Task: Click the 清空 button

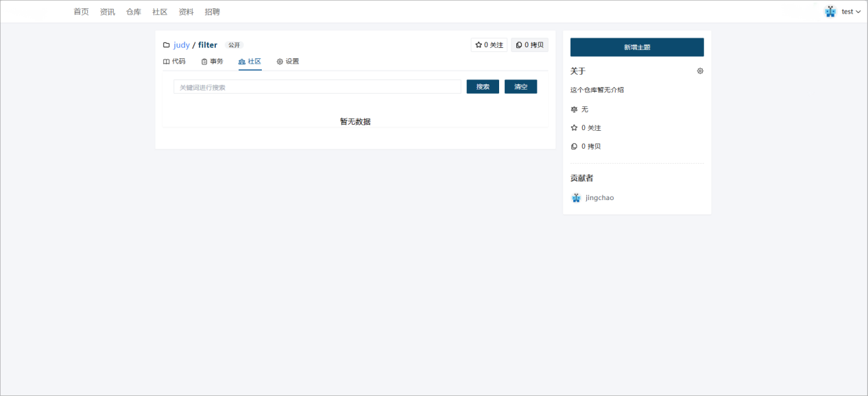Action: pyautogui.click(x=520, y=87)
